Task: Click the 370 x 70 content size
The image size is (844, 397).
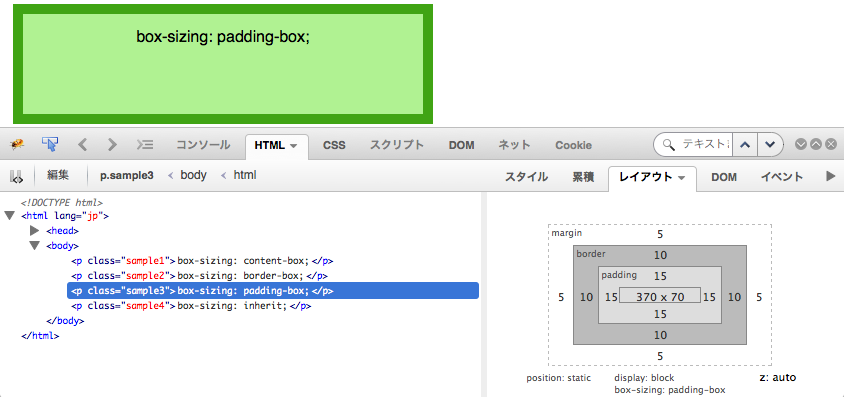Action: [x=660, y=296]
